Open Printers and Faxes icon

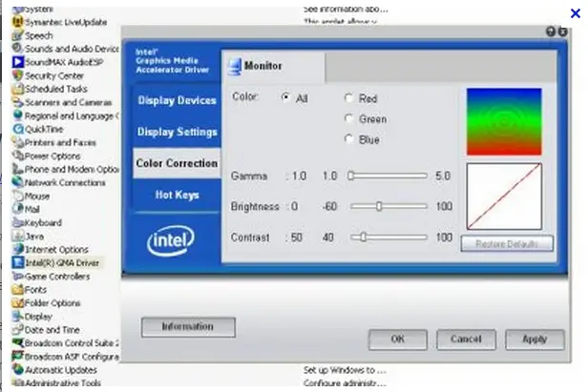click(x=17, y=142)
